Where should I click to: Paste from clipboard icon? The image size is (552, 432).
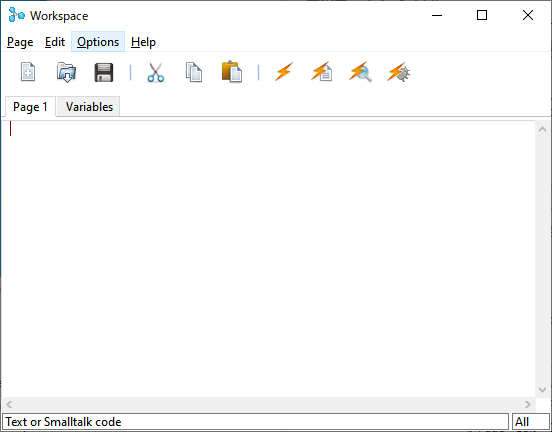pos(232,72)
